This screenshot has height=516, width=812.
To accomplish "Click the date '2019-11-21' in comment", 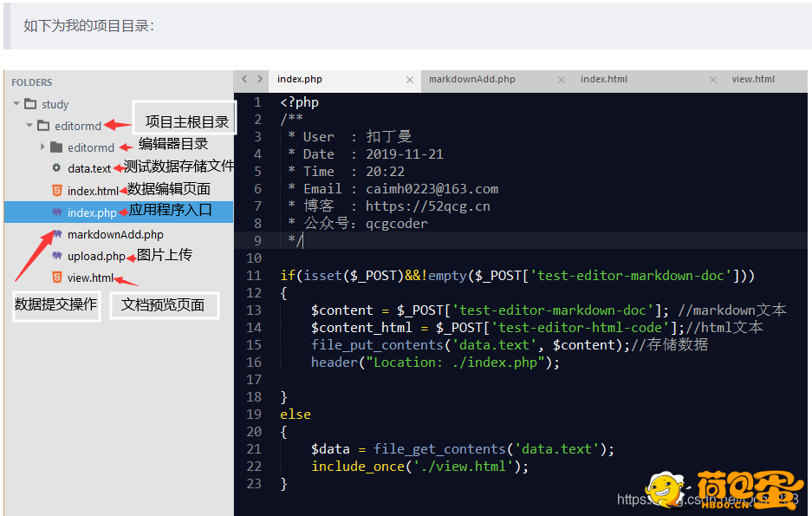I will (x=405, y=154).
